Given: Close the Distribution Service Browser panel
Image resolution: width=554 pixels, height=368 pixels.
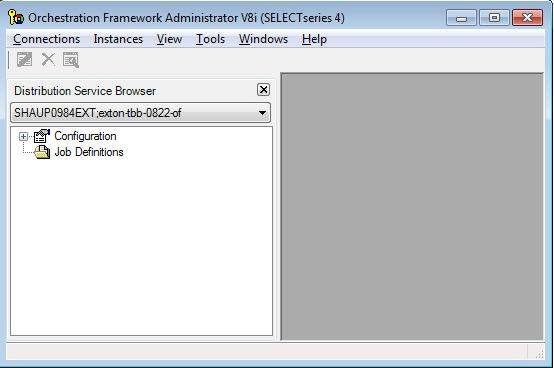Looking at the screenshot, I should pos(263,90).
